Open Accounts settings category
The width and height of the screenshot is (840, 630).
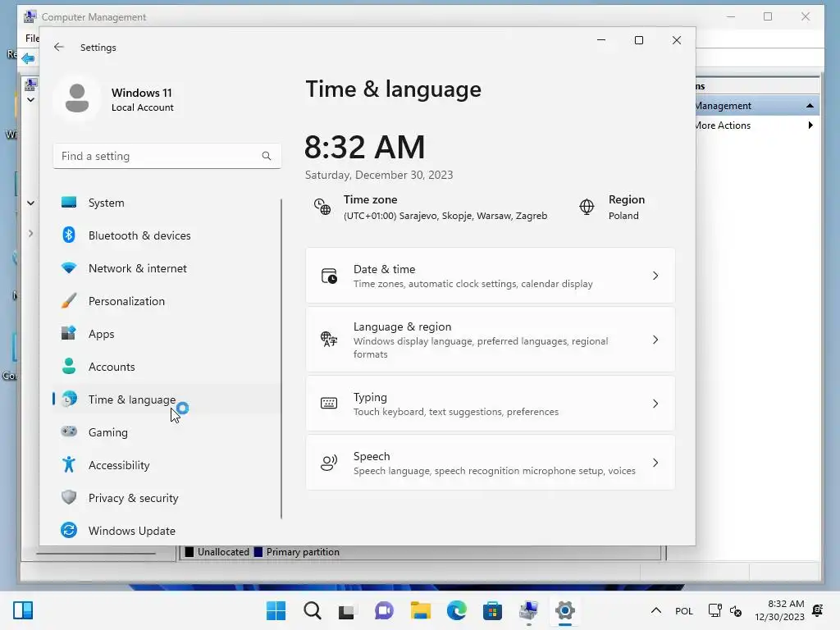pyautogui.click(x=167, y=367)
